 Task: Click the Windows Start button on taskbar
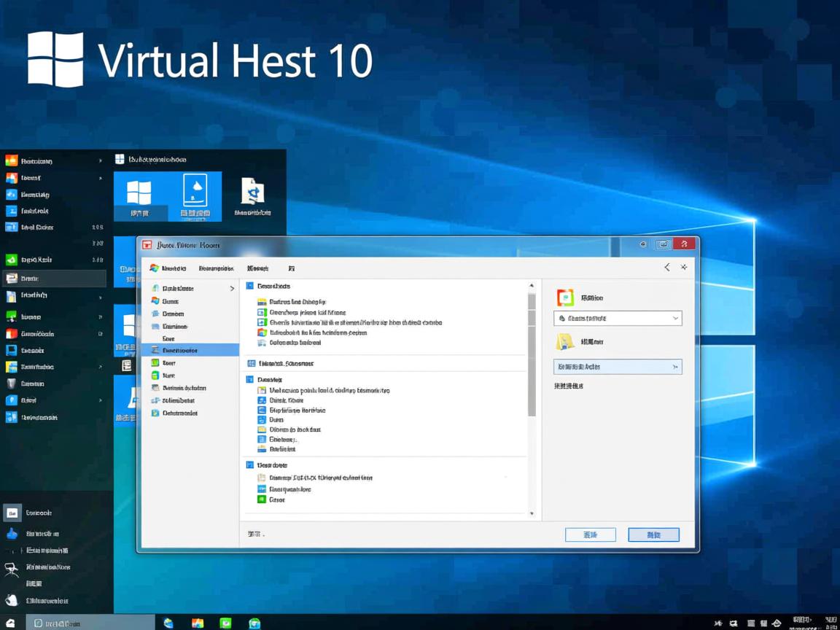10,623
